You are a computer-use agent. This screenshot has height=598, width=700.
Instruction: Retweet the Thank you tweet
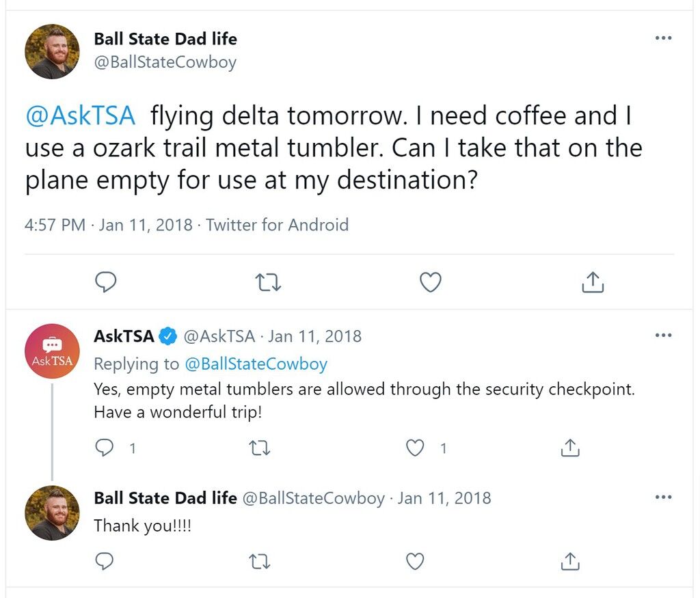click(259, 561)
